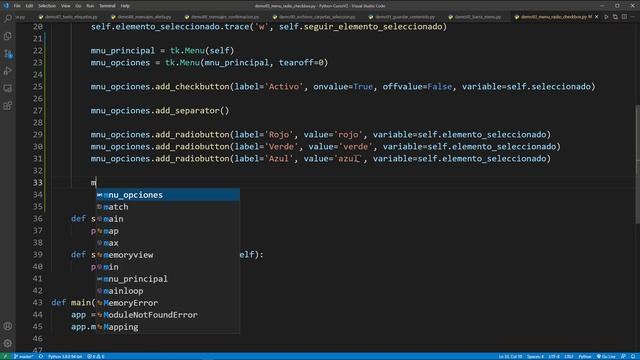The width and height of the screenshot is (640, 360).
Task: Open the Manage gear settings icon
Action: pyautogui.click(x=8, y=343)
